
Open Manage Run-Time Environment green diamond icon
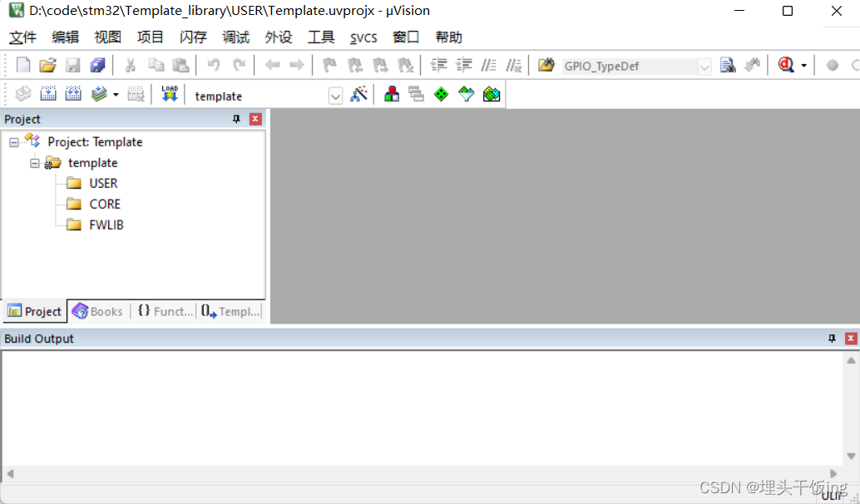(441, 94)
